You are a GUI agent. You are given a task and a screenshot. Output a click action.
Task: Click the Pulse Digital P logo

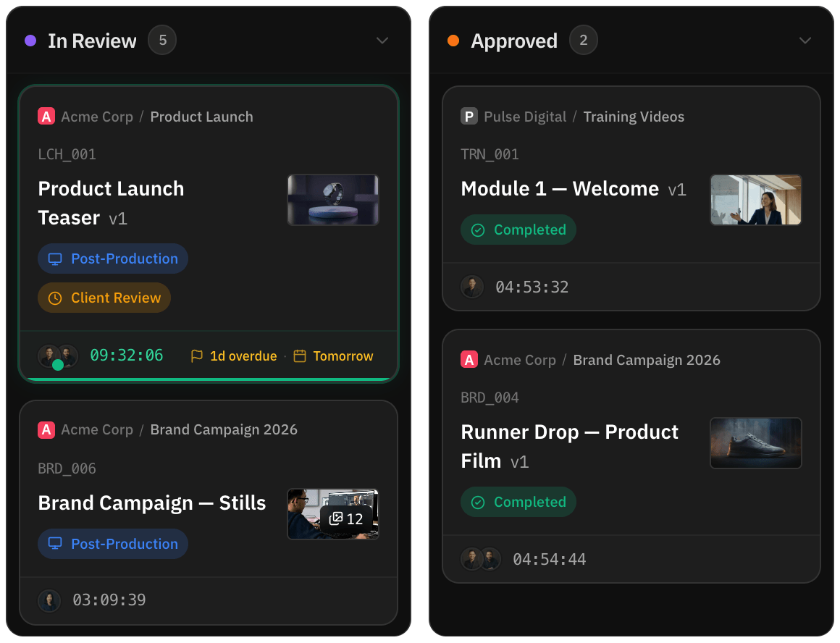(x=469, y=117)
